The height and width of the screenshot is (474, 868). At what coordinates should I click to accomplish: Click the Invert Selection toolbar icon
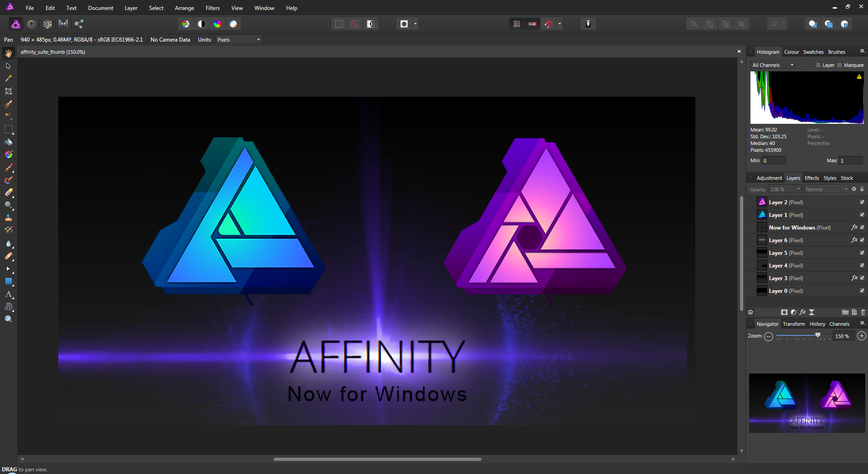(x=371, y=24)
